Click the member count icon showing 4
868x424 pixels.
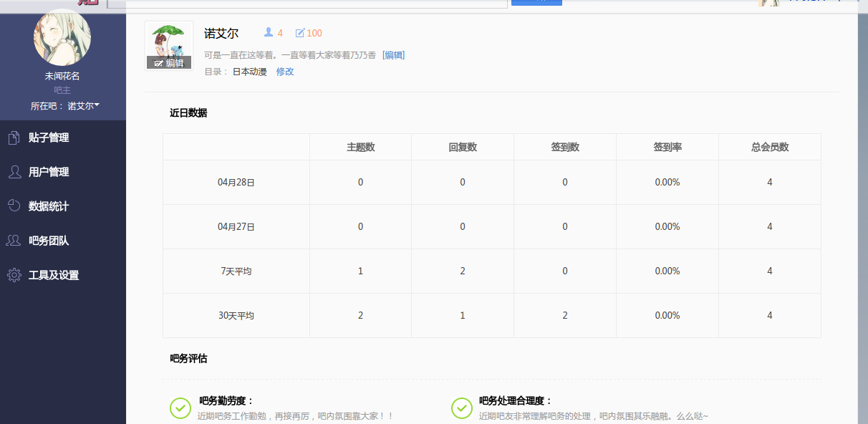(269, 32)
